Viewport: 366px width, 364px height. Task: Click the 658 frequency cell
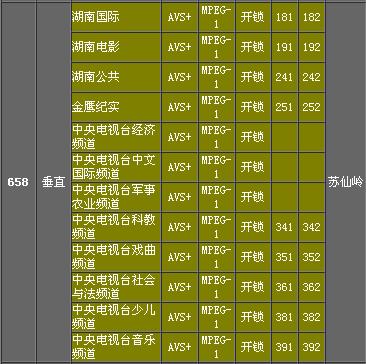(x=18, y=182)
